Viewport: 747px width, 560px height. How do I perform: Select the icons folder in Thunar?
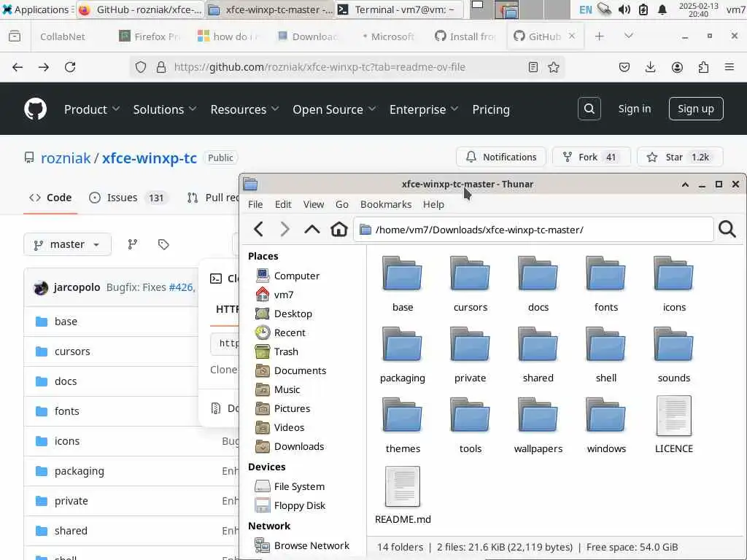(x=673, y=284)
